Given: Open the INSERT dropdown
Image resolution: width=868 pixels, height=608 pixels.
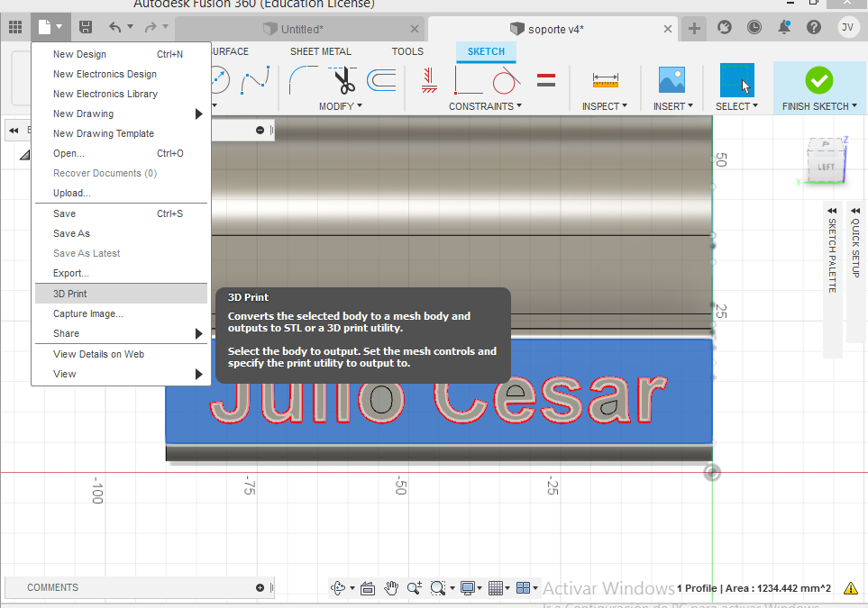Looking at the screenshot, I should 673,106.
